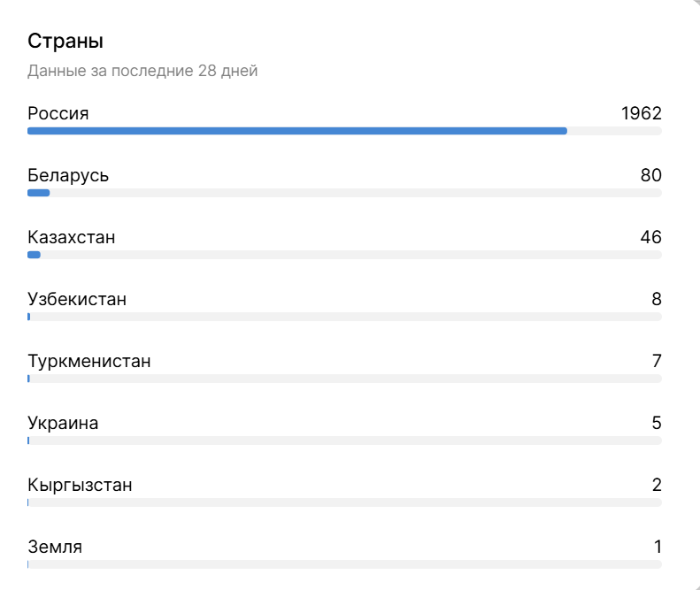This screenshot has width=700, height=590.
Task: Click the Земля entry label
Action: 55,547
